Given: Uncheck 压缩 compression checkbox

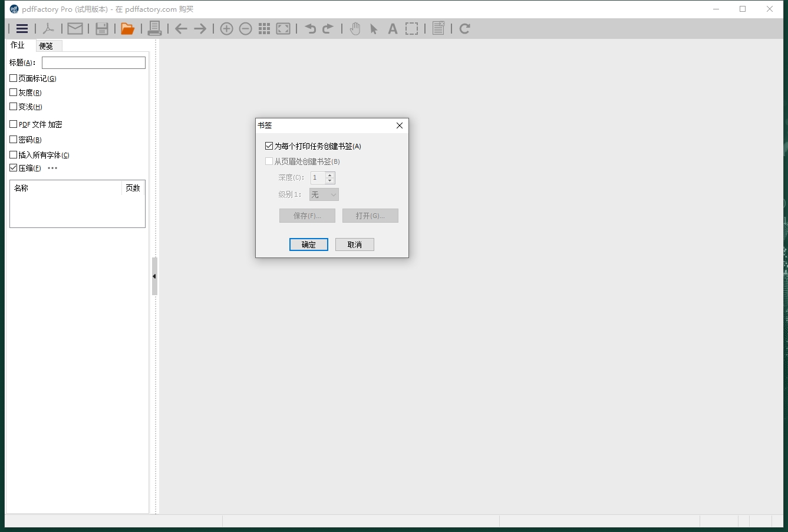Looking at the screenshot, I should (x=14, y=167).
